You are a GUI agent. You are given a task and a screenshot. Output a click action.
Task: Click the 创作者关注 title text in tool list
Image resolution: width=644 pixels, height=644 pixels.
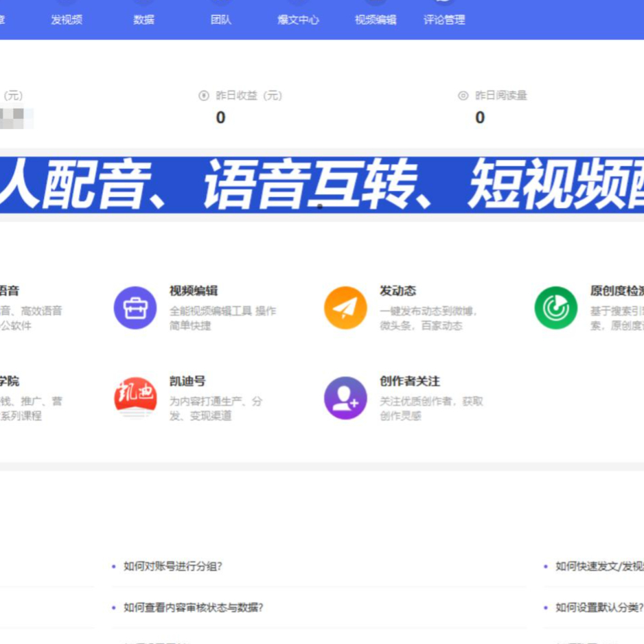(x=410, y=381)
